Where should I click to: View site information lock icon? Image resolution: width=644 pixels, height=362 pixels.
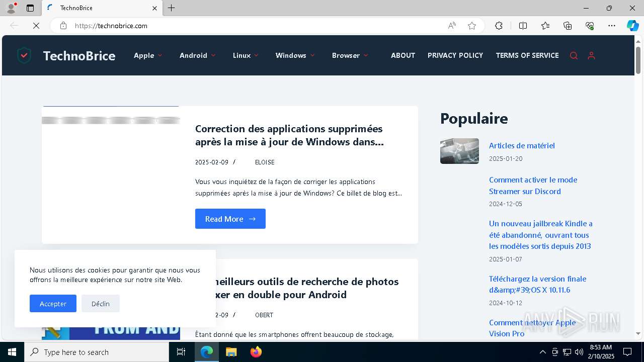[63, 26]
